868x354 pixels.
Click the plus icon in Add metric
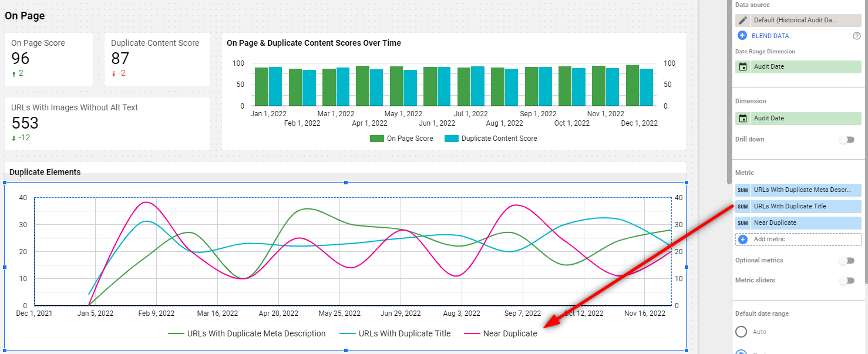(742, 240)
